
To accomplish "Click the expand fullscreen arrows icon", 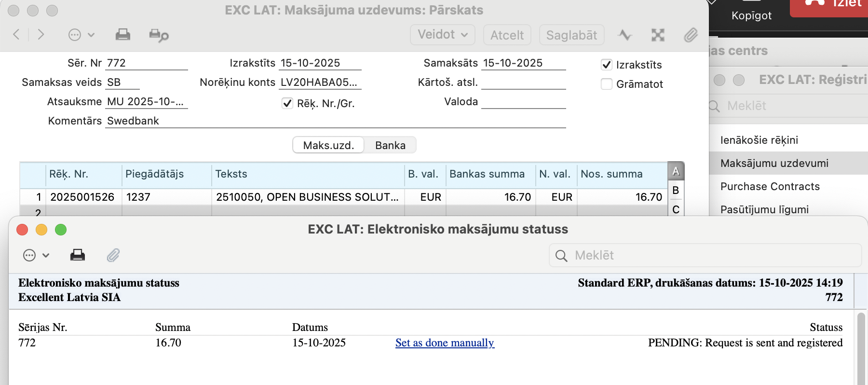I will pos(658,35).
